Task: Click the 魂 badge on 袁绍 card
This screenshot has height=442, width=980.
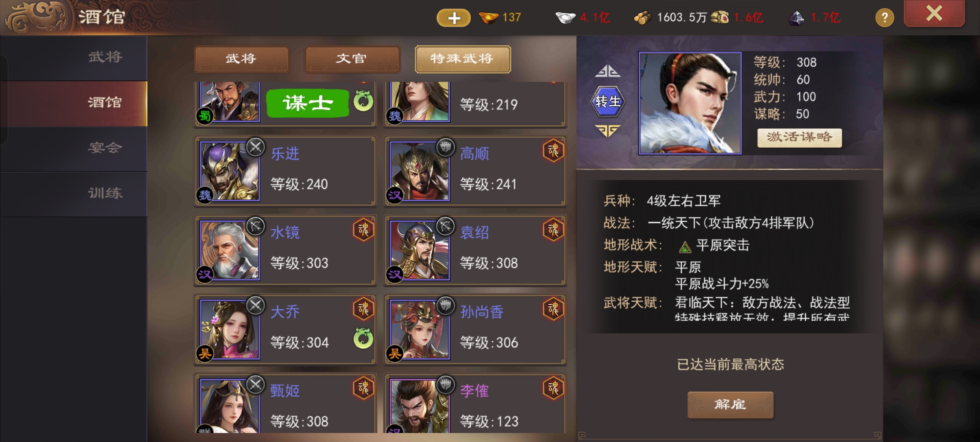Action: click(553, 230)
